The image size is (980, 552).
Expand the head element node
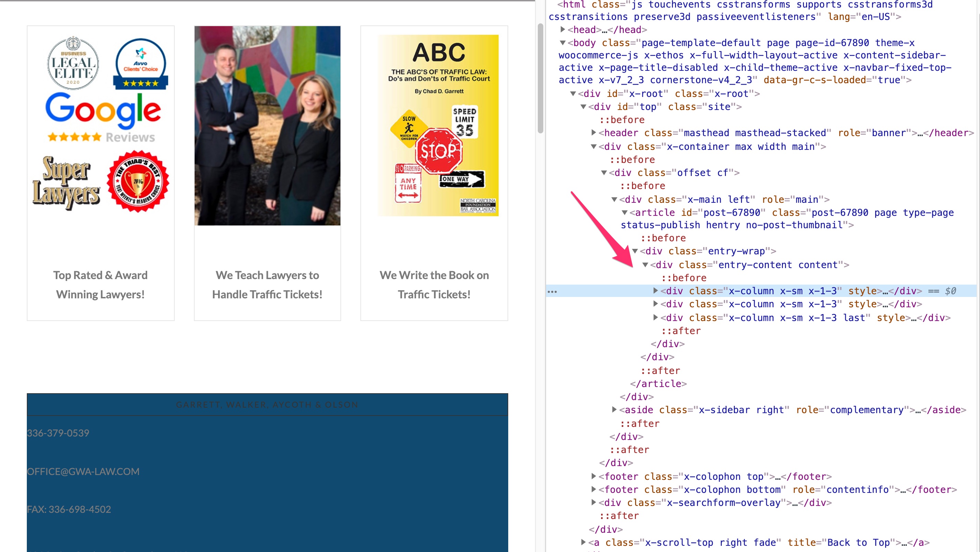click(x=563, y=29)
